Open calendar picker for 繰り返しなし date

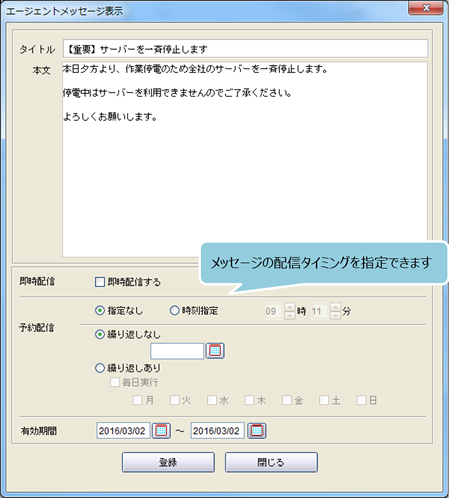click(x=215, y=351)
